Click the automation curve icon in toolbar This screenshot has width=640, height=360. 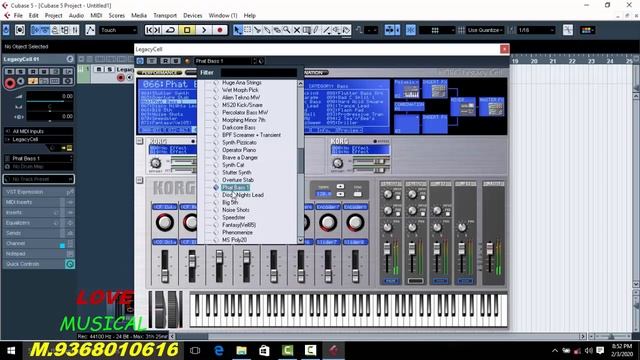pyautogui.click(x=90, y=30)
